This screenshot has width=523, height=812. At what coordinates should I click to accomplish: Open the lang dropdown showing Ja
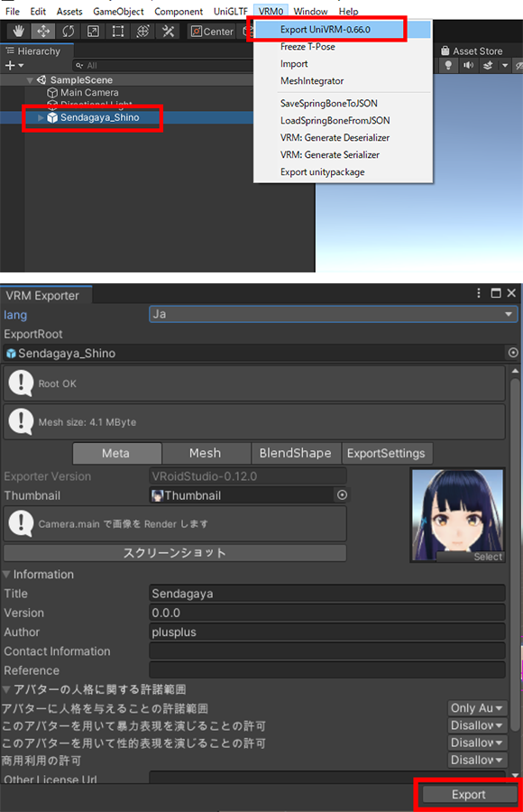coord(334,314)
